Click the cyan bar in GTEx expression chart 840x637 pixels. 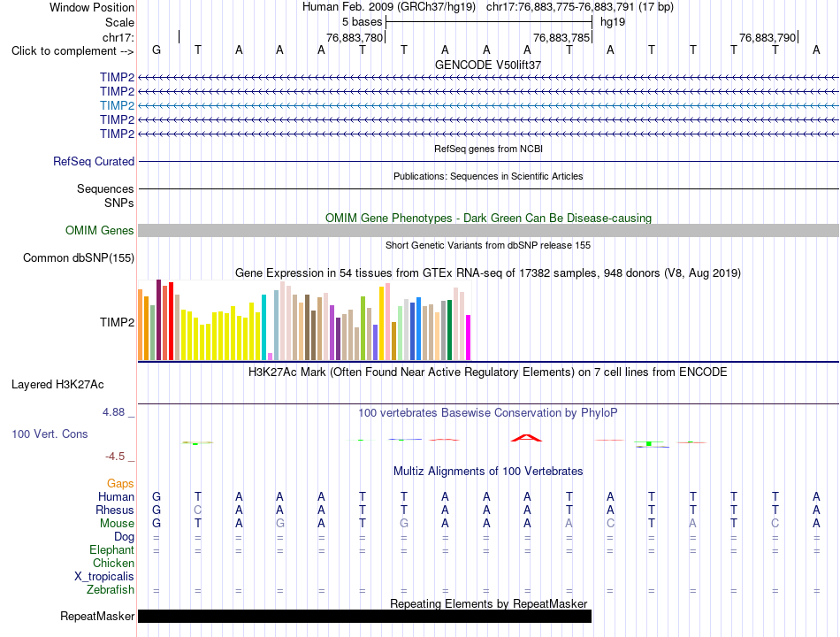pyautogui.click(x=263, y=327)
